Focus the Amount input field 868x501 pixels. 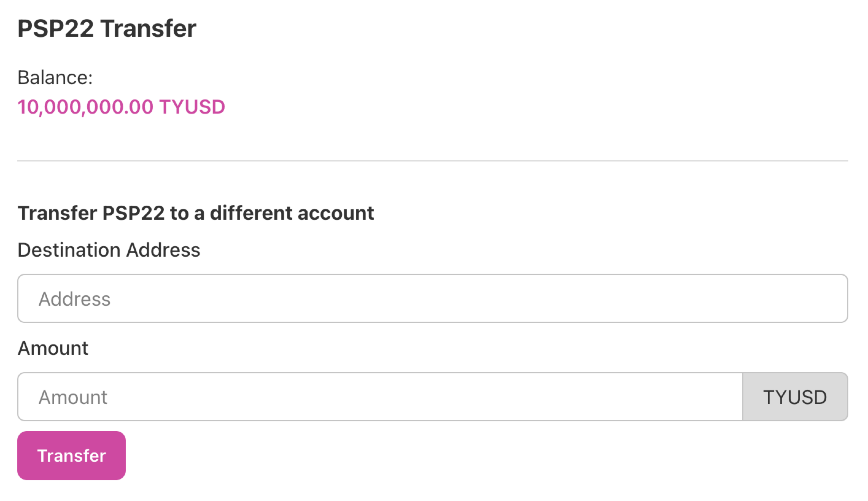tap(380, 396)
